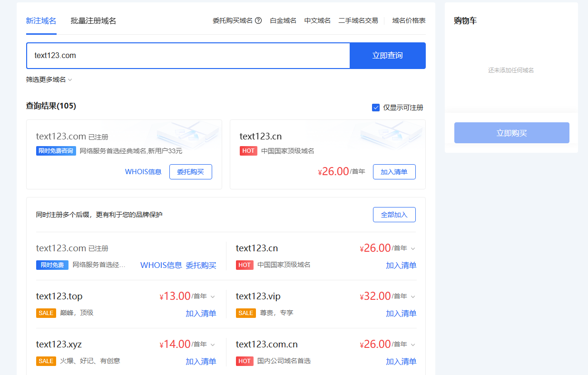Viewport: 588px width, 375px height.
Task: Uncheck the 仅显示可注册 checkbox
Action: point(376,108)
